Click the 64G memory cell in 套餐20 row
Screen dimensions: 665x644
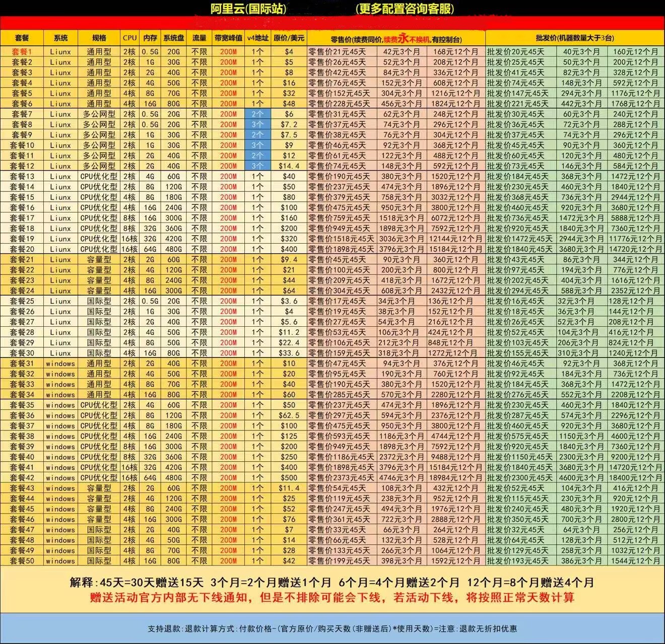150,249
